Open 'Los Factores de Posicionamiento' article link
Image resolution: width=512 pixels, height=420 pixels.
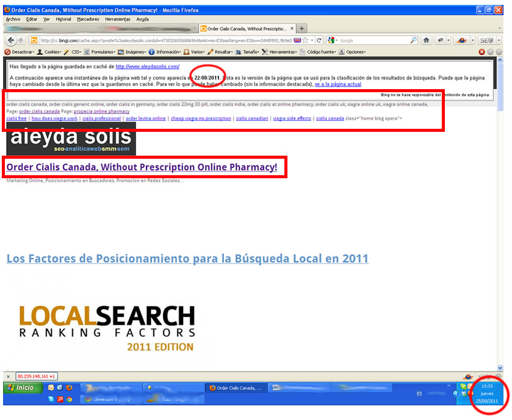[187, 259]
